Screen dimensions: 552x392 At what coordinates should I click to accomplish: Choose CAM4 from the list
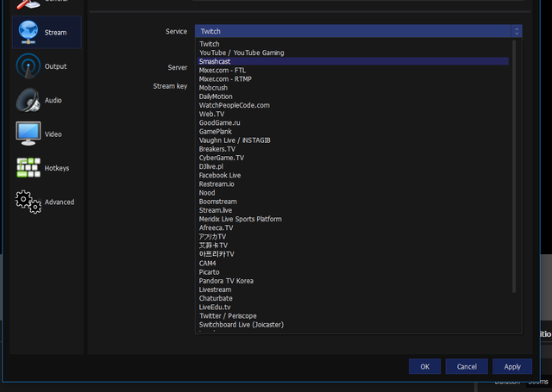pyautogui.click(x=354, y=264)
